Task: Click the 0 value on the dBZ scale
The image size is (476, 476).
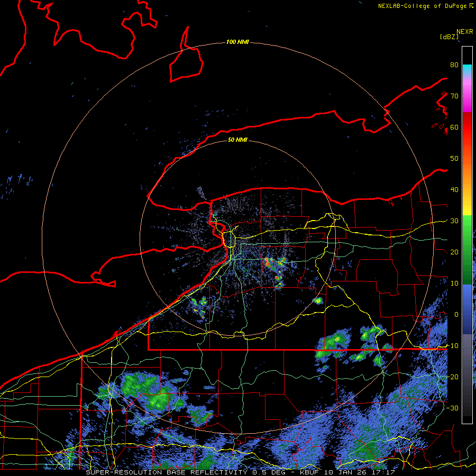Action: coord(456,315)
